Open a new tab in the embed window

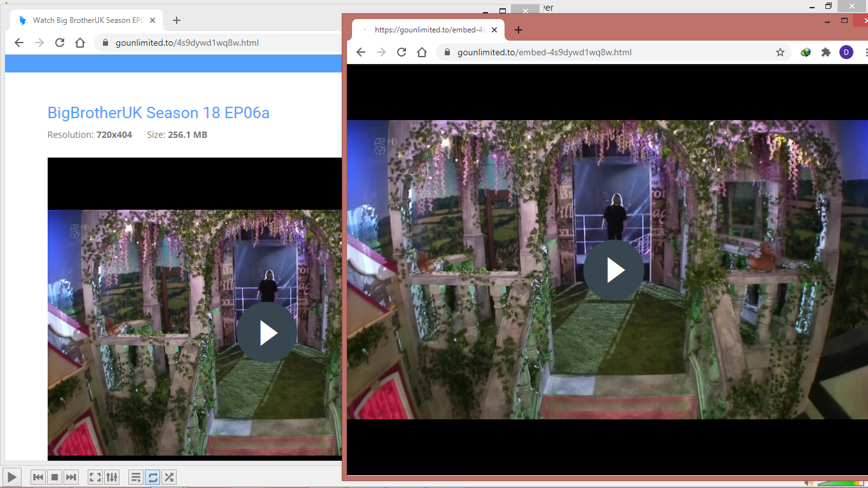(x=519, y=30)
